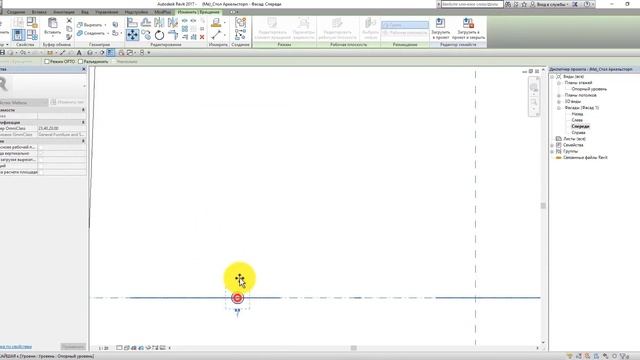The image size is (640, 360).
Task: Expand the '3D виды' tree node
Action: [x=559, y=101]
